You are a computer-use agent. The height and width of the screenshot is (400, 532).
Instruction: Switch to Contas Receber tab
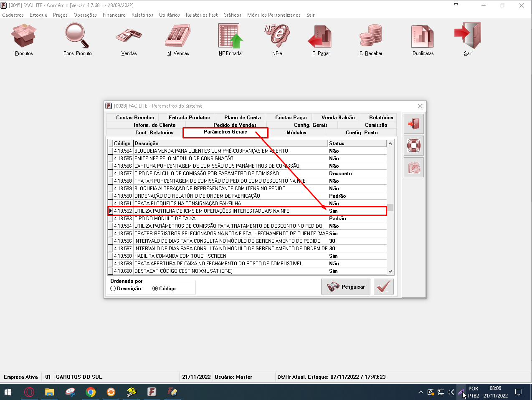tap(135, 118)
